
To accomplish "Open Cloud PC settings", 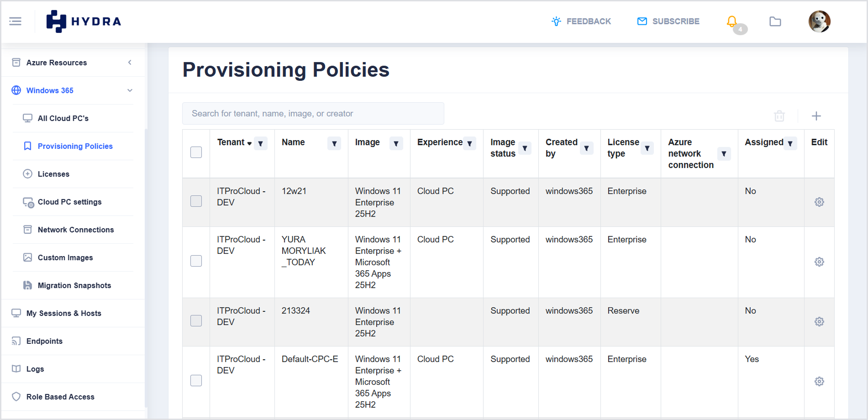I will coord(73,202).
